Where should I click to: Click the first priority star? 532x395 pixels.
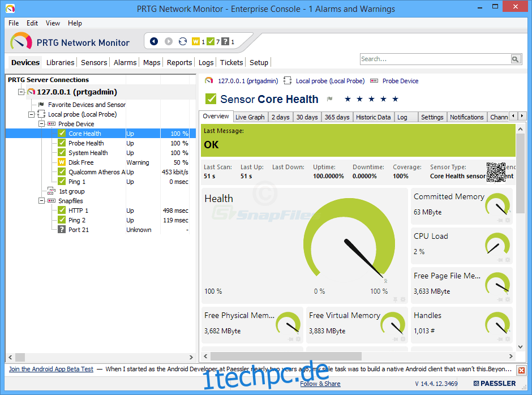tap(347, 99)
